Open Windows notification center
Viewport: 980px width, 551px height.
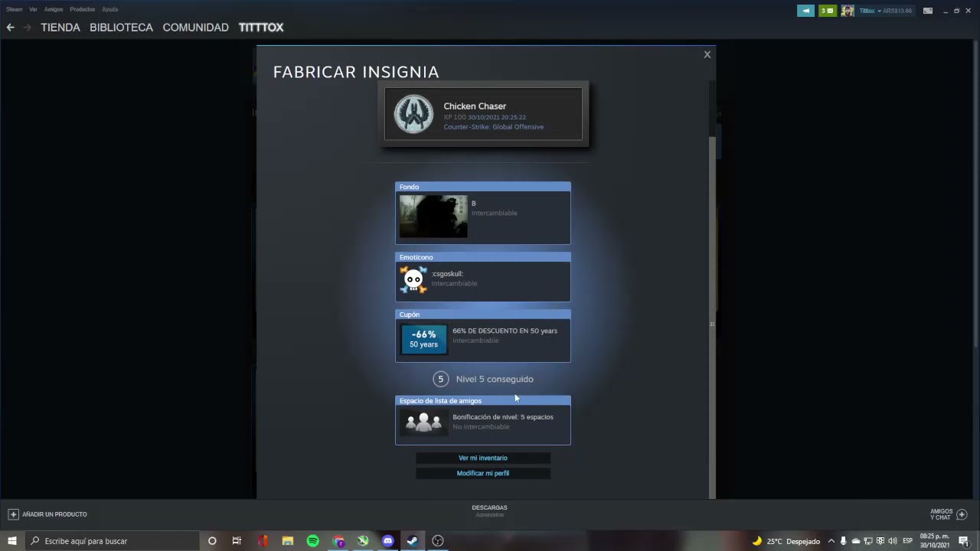coord(964,541)
